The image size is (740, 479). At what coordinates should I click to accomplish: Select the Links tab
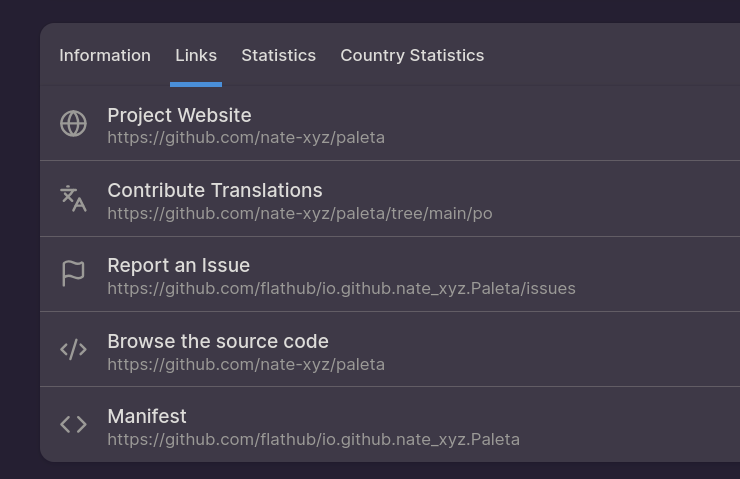pyautogui.click(x=196, y=55)
